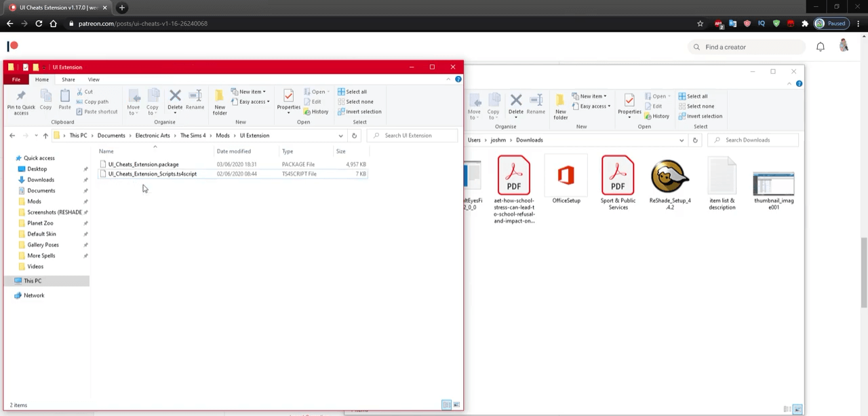Bookmark this page with the star icon
Screen dimensions: 868x416
(700, 23)
